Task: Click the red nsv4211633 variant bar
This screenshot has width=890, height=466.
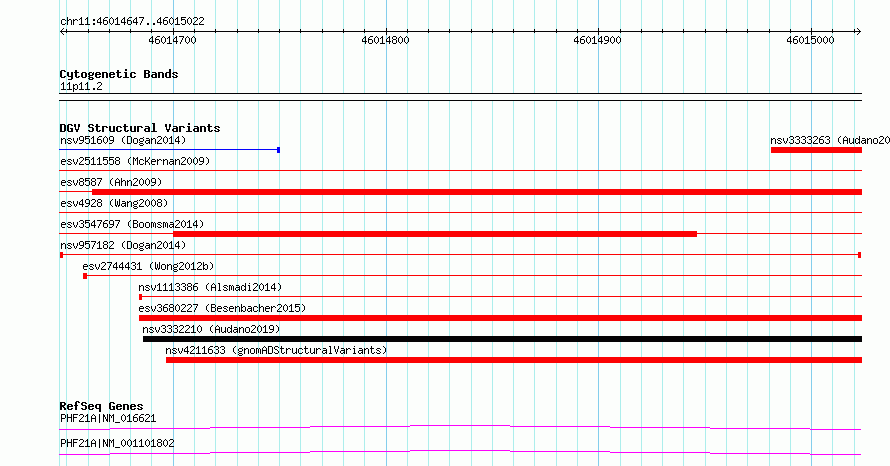Action: (x=514, y=360)
